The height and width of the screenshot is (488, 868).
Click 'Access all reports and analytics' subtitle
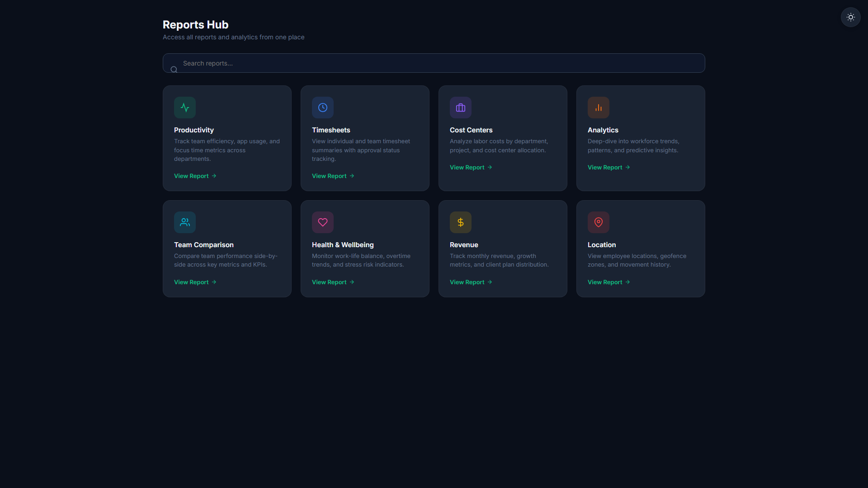coord(233,37)
